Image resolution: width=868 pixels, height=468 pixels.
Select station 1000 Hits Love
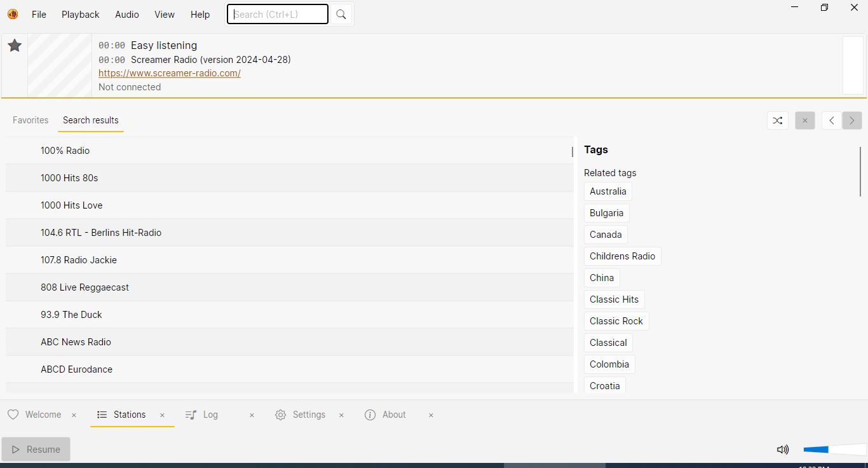(290, 205)
